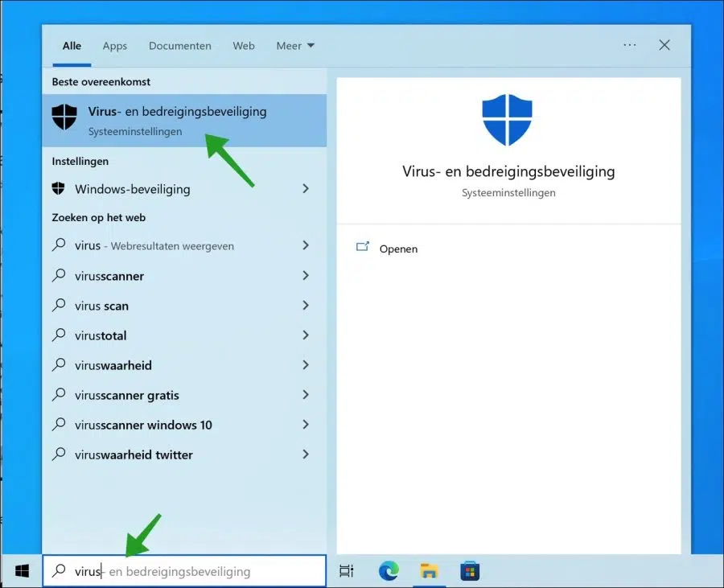Open Windows-beveiliging settings result
This screenshot has width=724, height=588.
[184, 189]
